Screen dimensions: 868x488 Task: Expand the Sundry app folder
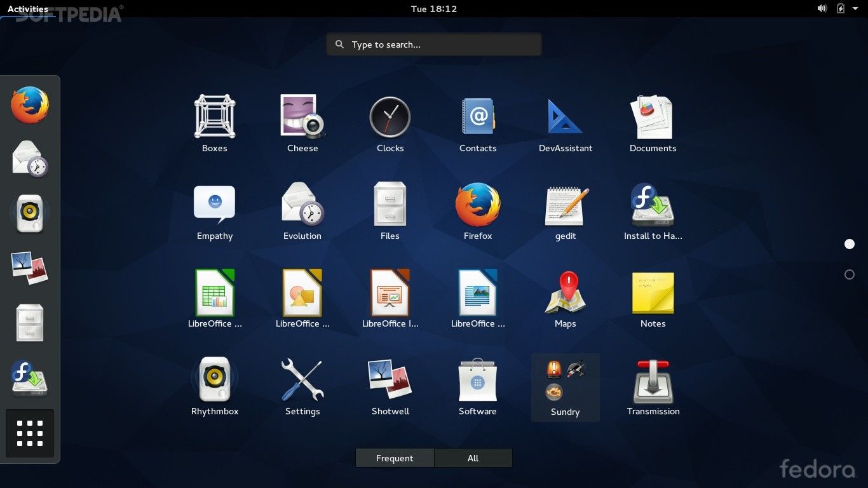(x=565, y=387)
